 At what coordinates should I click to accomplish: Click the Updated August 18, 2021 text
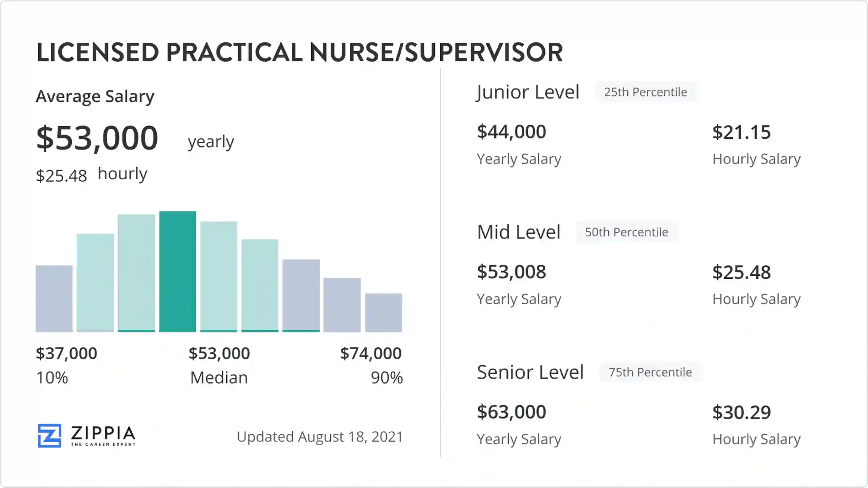tap(320, 437)
